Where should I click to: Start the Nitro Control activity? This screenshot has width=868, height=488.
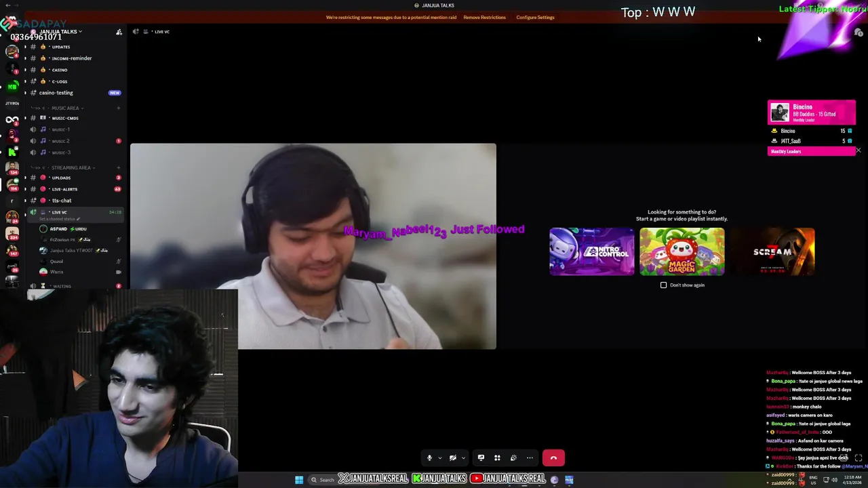pyautogui.click(x=592, y=251)
